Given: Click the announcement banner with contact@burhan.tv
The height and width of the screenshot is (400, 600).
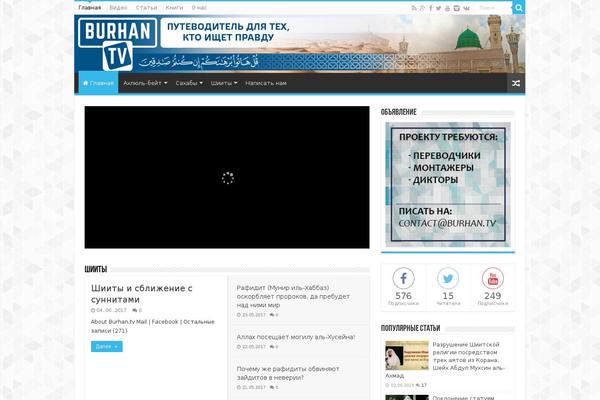Looking at the screenshot, I should point(448,184).
